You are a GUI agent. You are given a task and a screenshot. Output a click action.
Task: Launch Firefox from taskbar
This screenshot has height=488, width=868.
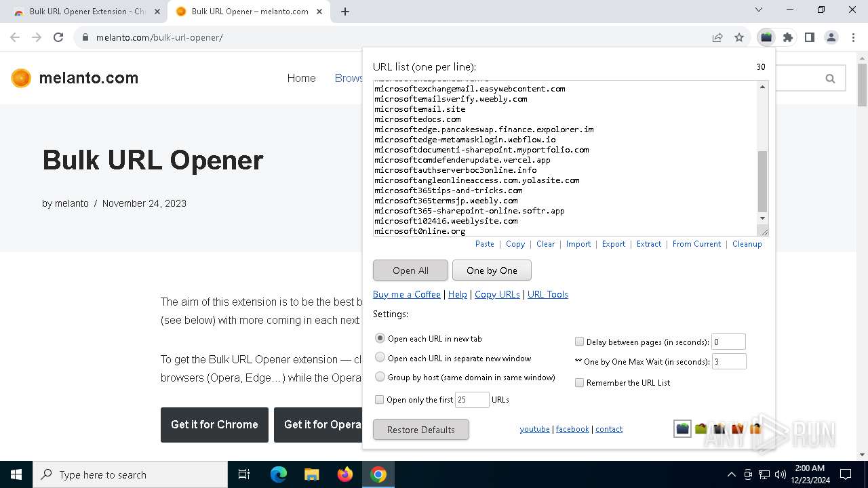[x=345, y=474]
